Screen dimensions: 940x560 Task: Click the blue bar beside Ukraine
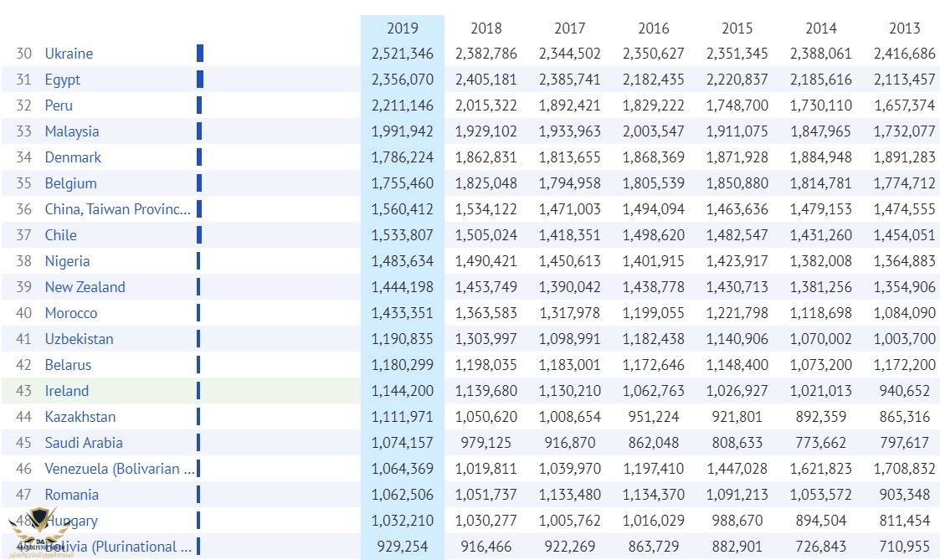pos(200,54)
